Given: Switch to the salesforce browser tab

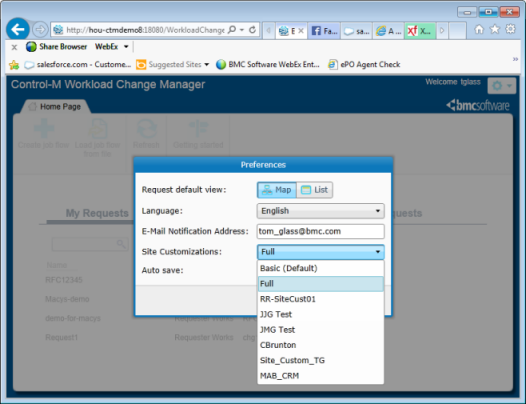Looking at the screenshot, I should click(356, 31).
